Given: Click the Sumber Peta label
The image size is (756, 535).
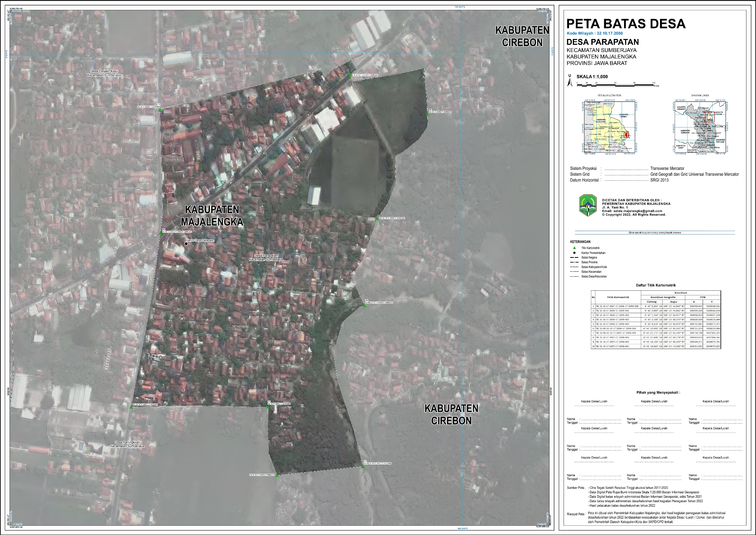Looking at the screenshot, I should pos(576,488).
